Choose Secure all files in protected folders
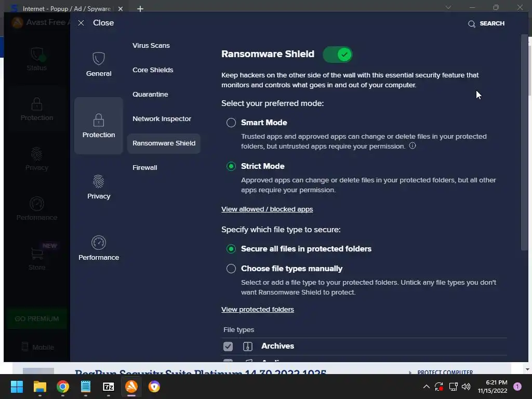Viewport: 532px width, 399px height. pos(231,249)
